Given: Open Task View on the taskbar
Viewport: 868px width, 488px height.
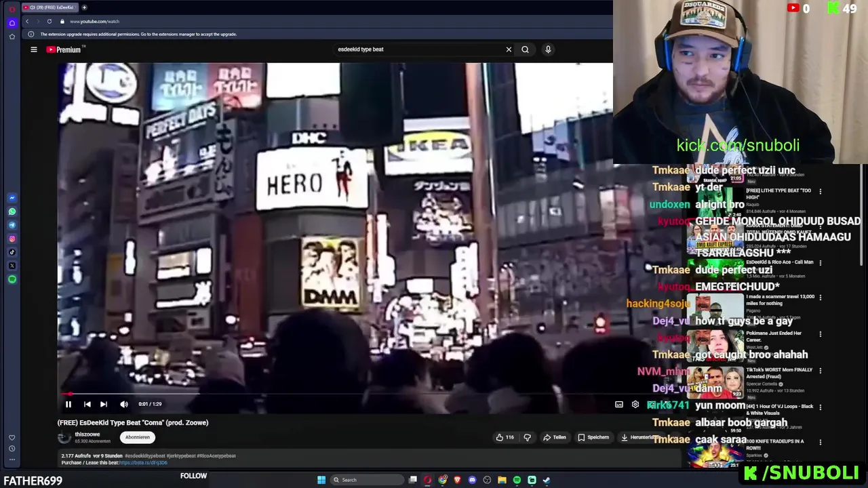Looking at the screenshot, I should coord(413,480).
